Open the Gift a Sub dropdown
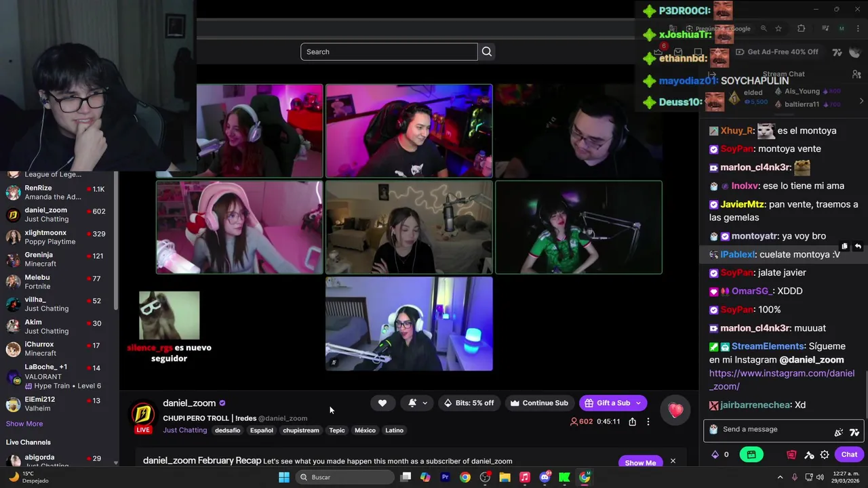Image resolution: width=868 pixels, height=488 pixels. pos(614,403)
